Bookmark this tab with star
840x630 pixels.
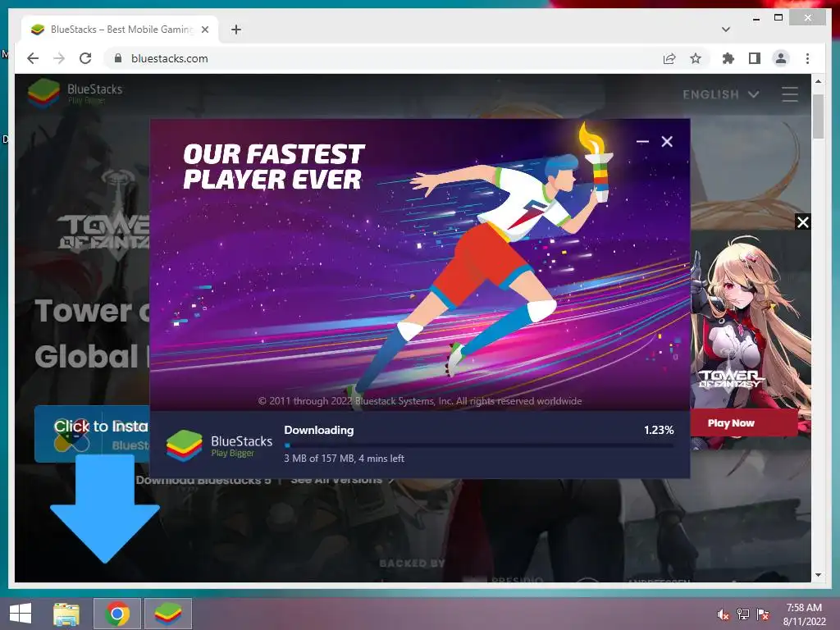click(x=696, y=58)
